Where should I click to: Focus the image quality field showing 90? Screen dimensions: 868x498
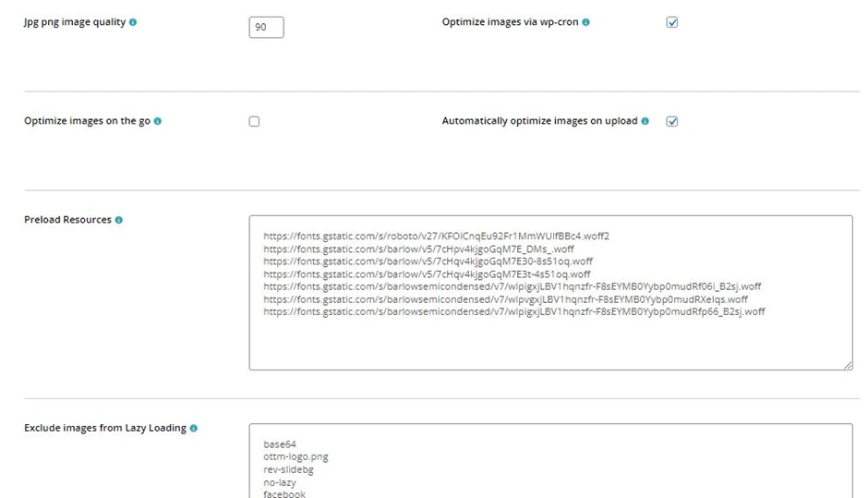tap(266, 28)
